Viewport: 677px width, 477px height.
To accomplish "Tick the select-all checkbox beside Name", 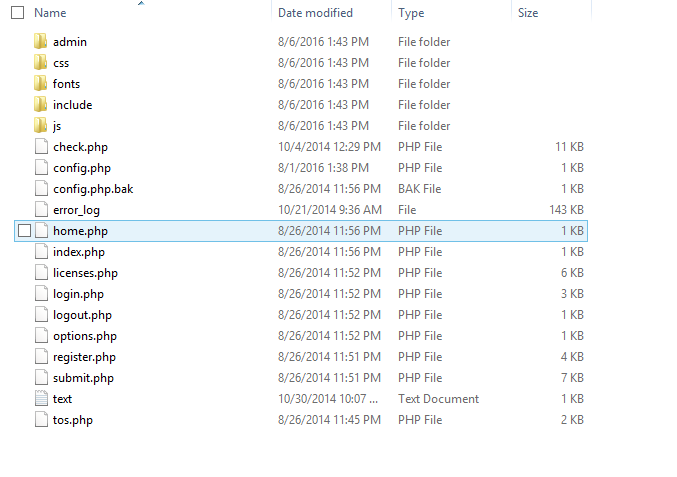I will [x=17, y=13].
